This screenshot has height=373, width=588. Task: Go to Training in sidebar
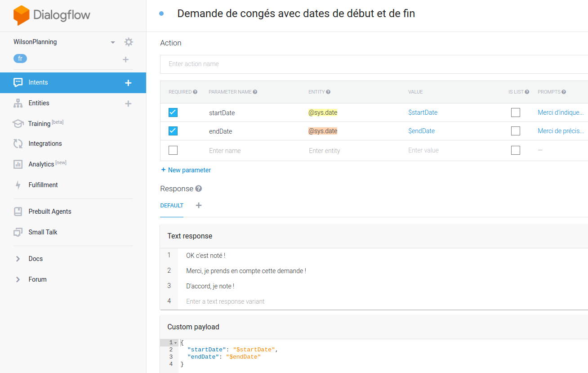point(39,124)
